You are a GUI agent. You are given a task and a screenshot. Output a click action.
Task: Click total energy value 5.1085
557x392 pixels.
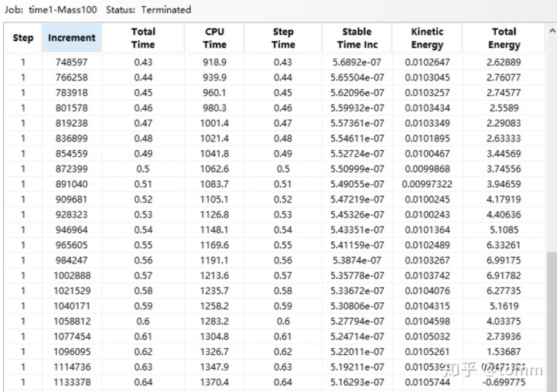pos(504,230)
